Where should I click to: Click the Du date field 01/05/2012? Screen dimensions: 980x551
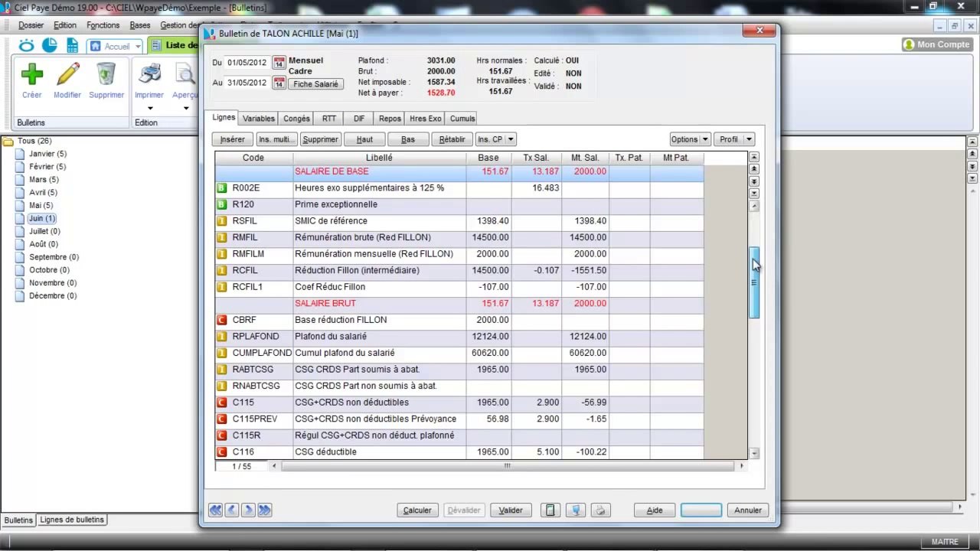pos(247,62)
